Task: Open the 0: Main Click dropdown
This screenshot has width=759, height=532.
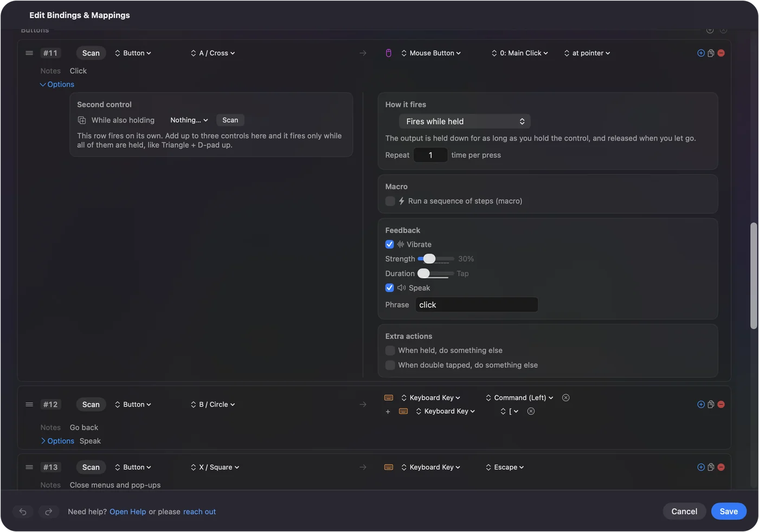Action: click(x=520, y=53)
